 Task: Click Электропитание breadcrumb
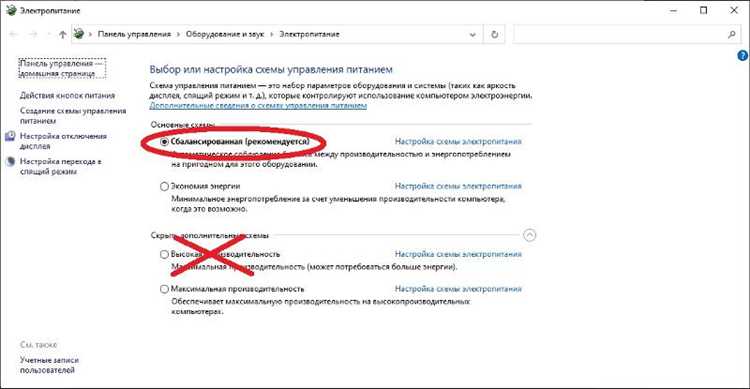click(x=309, y=34)
